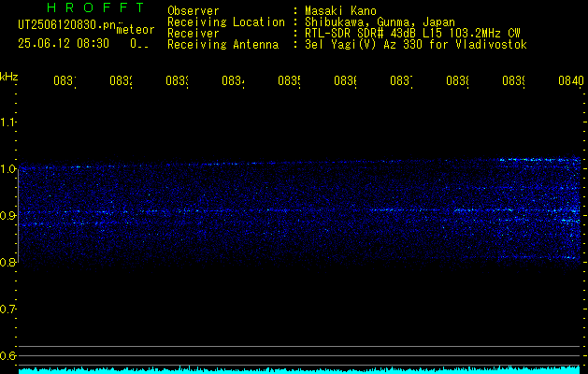Click the Receiver label

[x=194, y=34]
